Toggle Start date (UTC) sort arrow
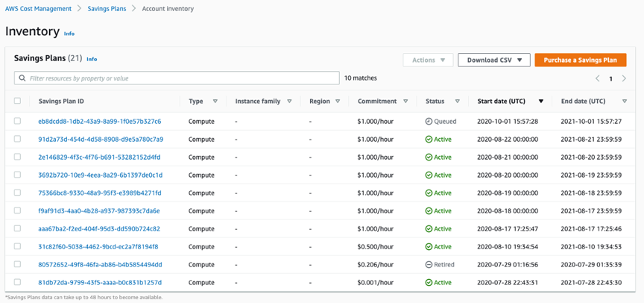 coord(541,101)
